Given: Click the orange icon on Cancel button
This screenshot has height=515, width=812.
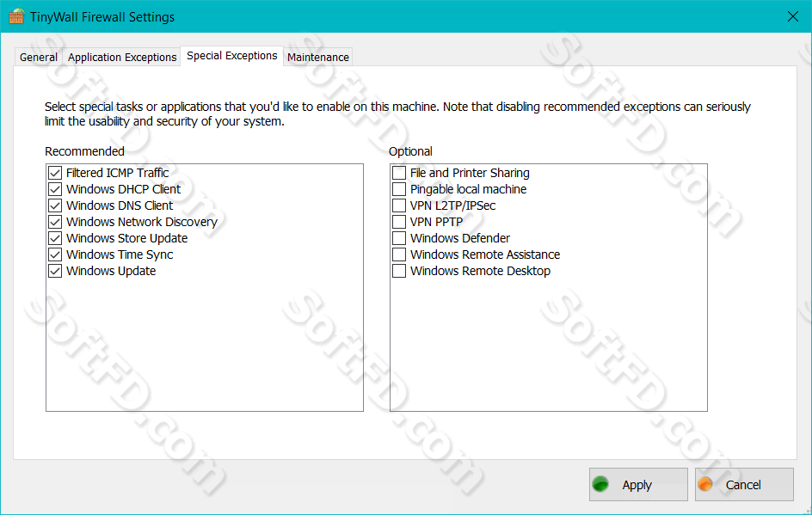Looking at the screenshot, I should 705,484.
